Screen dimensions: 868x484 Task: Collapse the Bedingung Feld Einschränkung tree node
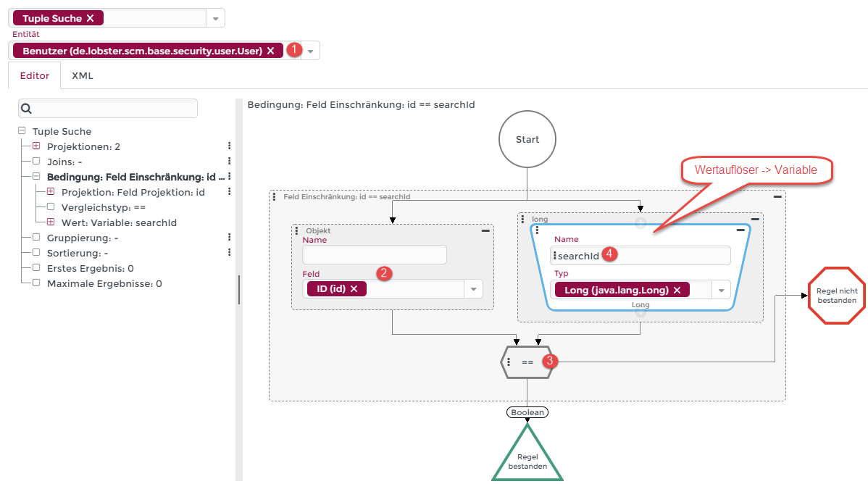click(36, 177)
